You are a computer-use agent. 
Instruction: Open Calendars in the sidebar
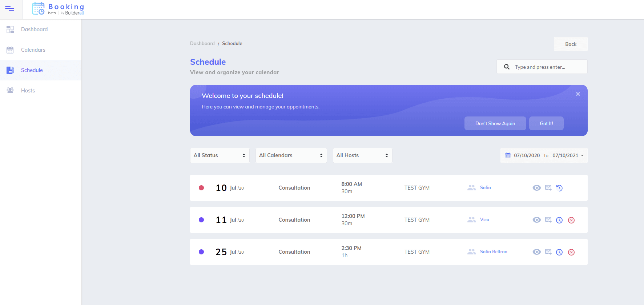click(x=33, y=50)
